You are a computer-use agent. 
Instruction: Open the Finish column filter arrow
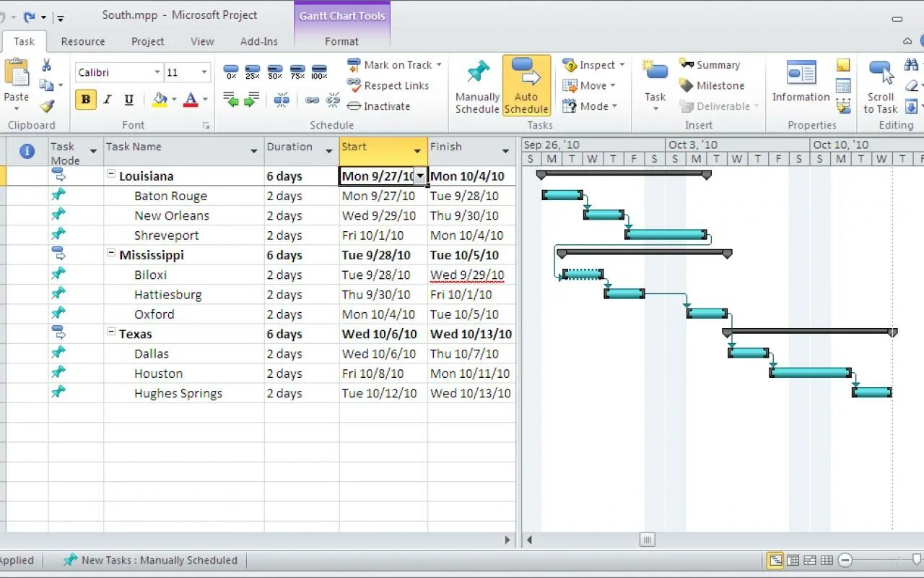tap(505, 151)
